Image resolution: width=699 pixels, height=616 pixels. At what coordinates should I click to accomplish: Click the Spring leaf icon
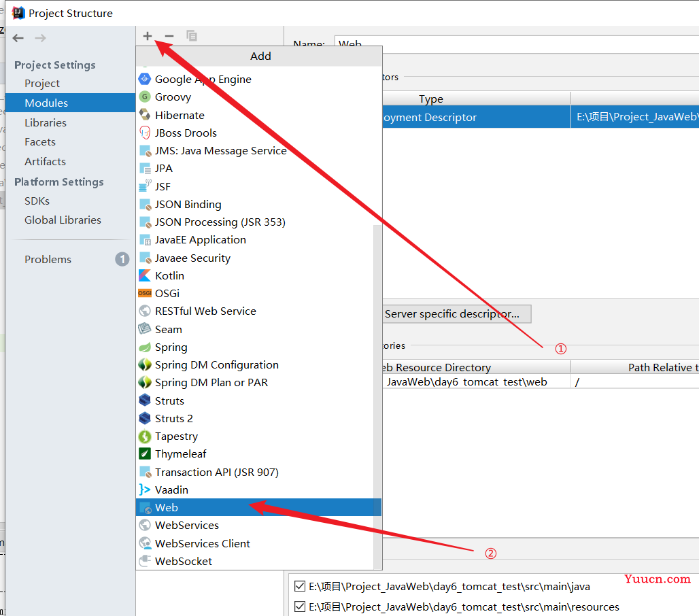tap(145, 347)
